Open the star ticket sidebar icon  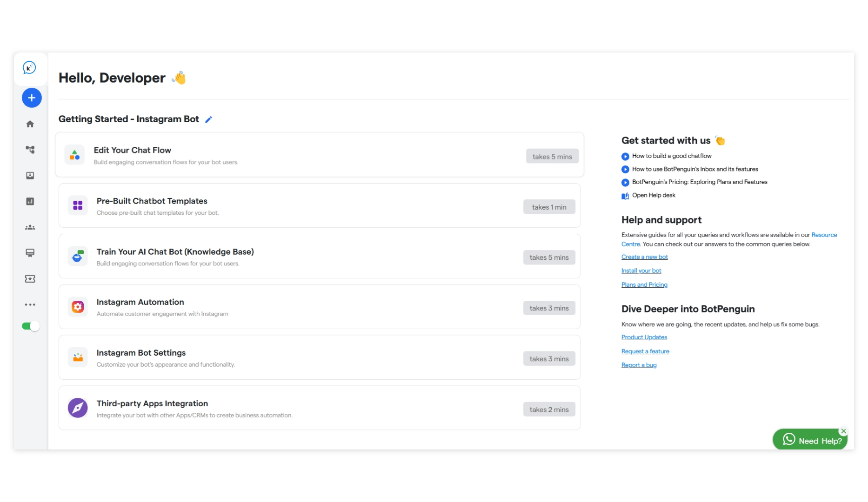coord(30,279)
